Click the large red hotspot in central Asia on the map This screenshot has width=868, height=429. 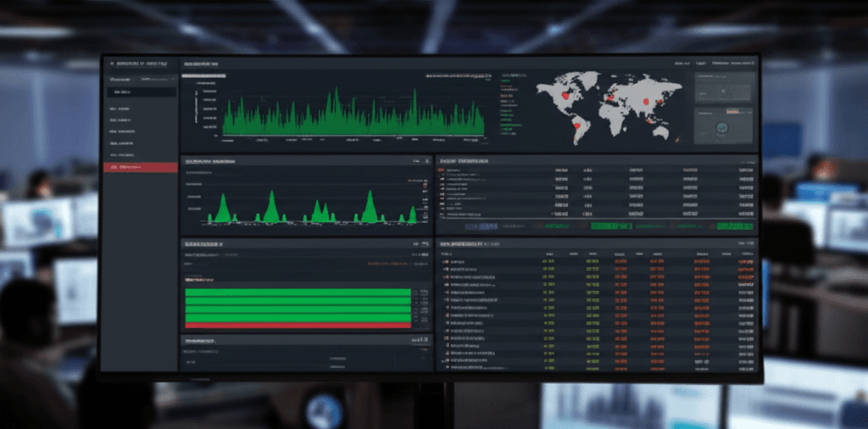pos(645,101)
